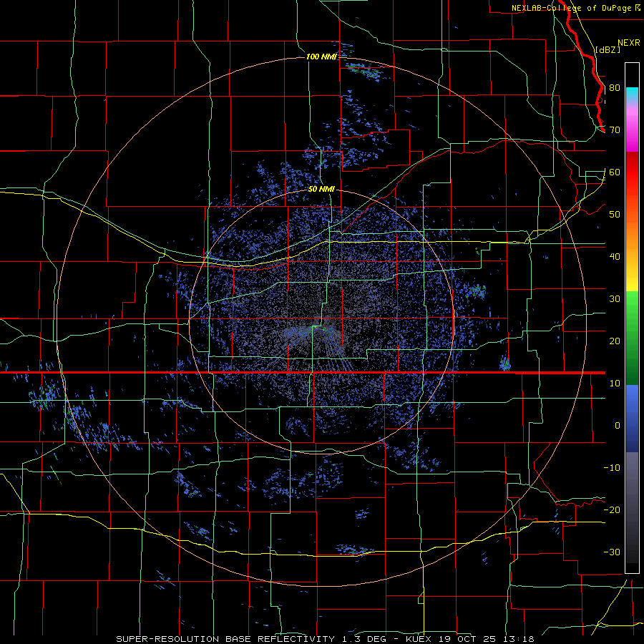Click the 50 value on the dBZ scale
Image resolution: width=644 pixels, height=644 pixels.
pos(615,215)
